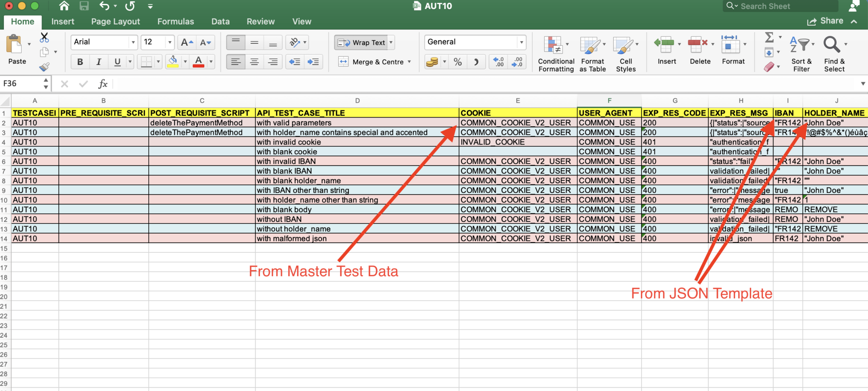The image size is (868, 391).
Task: Click the Format Painter brush icon
Action: tap(44, 67)
